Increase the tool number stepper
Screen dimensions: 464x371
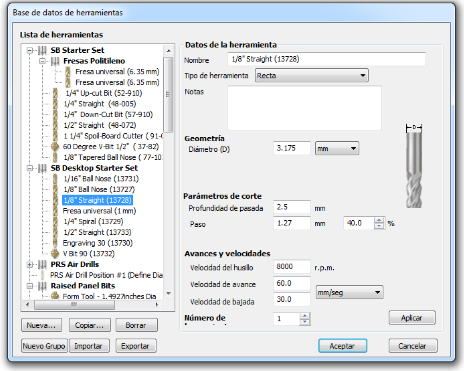click(305, 316)
